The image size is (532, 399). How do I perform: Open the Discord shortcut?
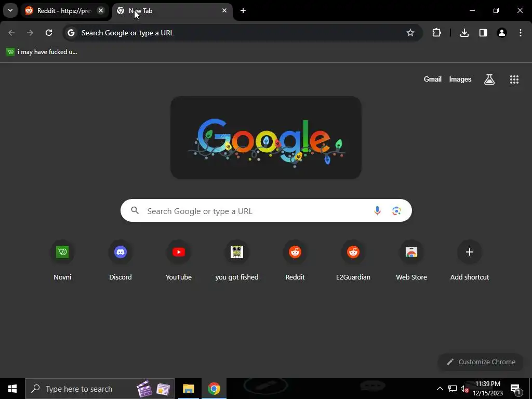pyautogui.click(x=121, y=261)
